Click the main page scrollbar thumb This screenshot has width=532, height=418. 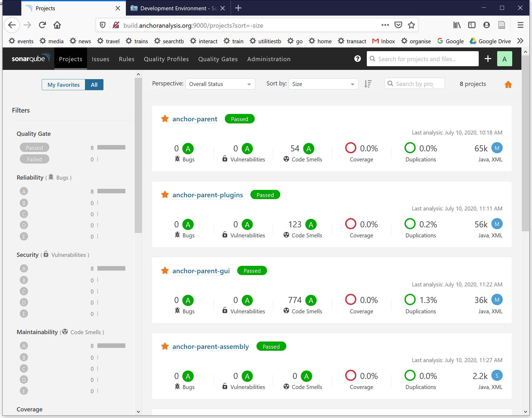pyautogui.click(x=525, y=143)
